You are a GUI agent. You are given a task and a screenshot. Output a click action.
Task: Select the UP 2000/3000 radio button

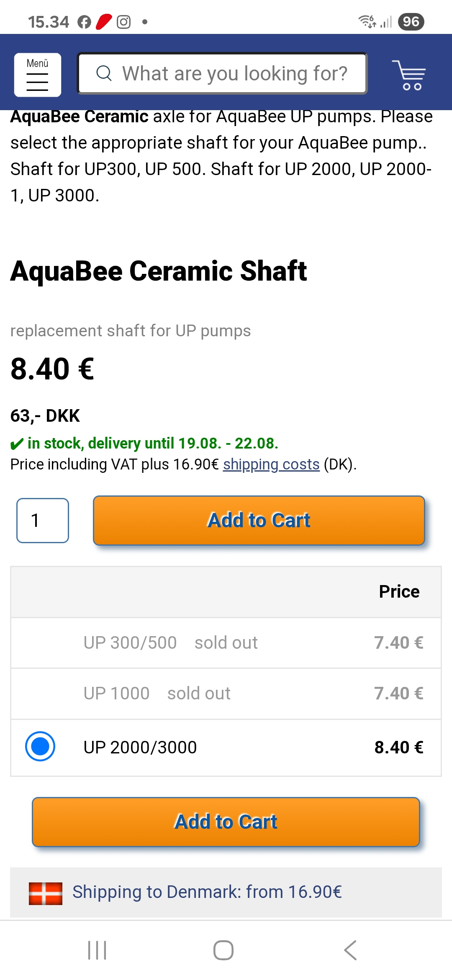40,746
